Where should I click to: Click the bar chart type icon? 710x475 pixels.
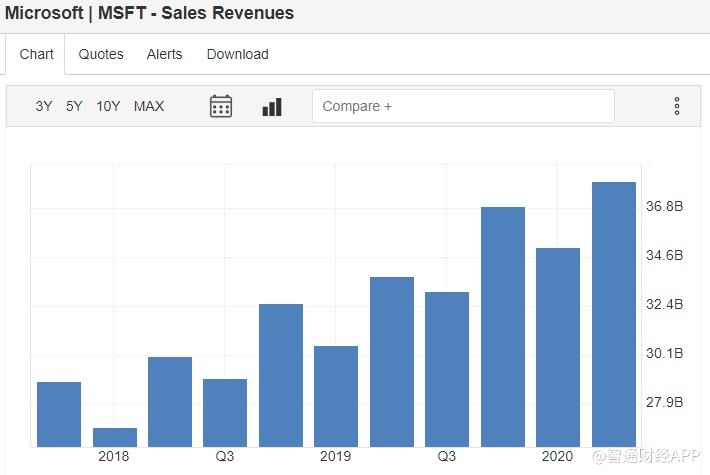(x=272, y=106)
